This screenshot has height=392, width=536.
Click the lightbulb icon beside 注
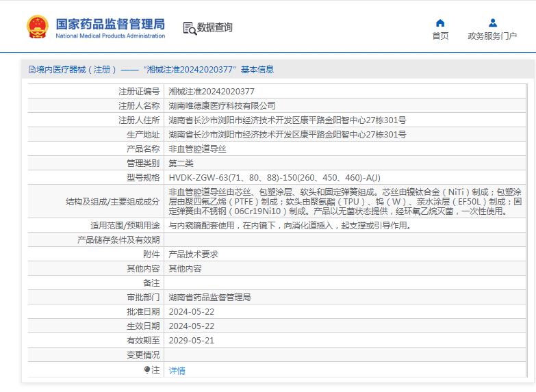click(x=147, y=369)
